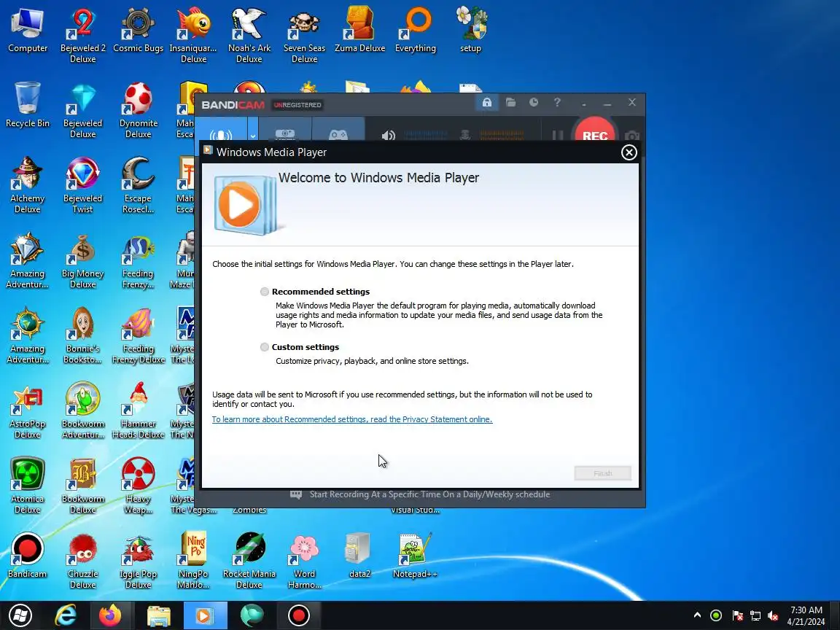Select the NingPo MahJong shortcut
This screenshot has width=840, height=630.
tap(193, 561)
